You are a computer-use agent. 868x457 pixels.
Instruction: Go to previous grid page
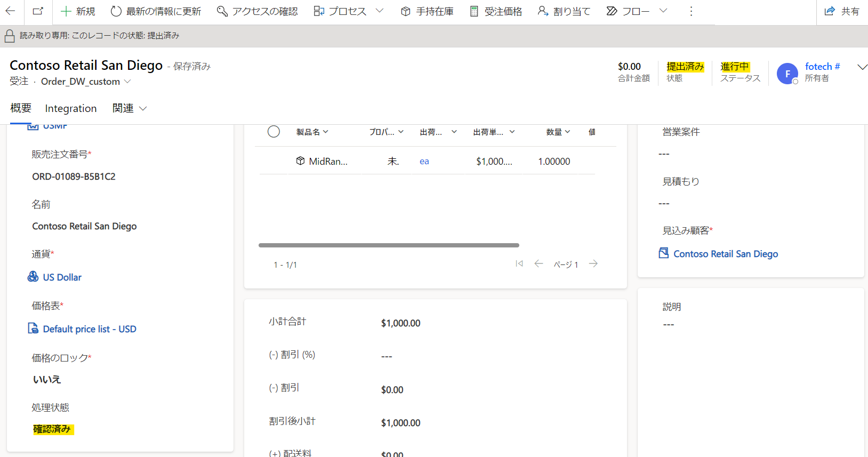(539, 263)
